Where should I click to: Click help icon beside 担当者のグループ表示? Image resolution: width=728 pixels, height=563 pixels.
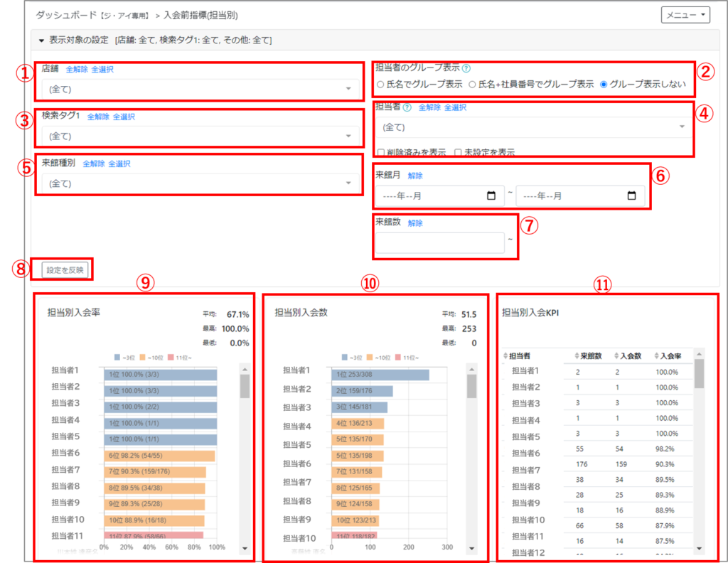(x=466, y=69)
